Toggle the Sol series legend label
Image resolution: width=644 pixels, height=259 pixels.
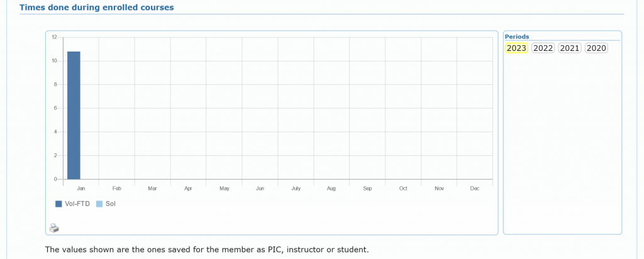[x=111, y=204]
